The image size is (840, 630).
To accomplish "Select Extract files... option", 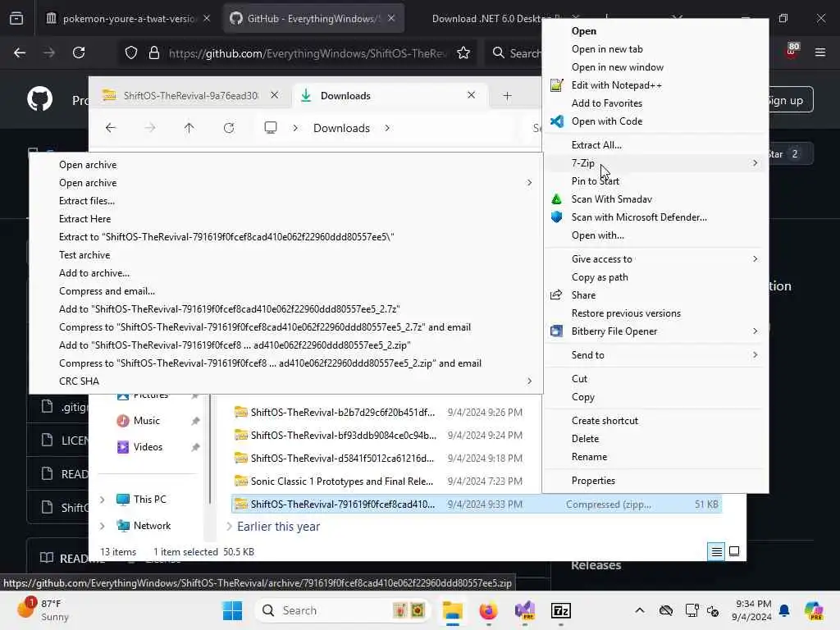I will [x=286, y=201].
